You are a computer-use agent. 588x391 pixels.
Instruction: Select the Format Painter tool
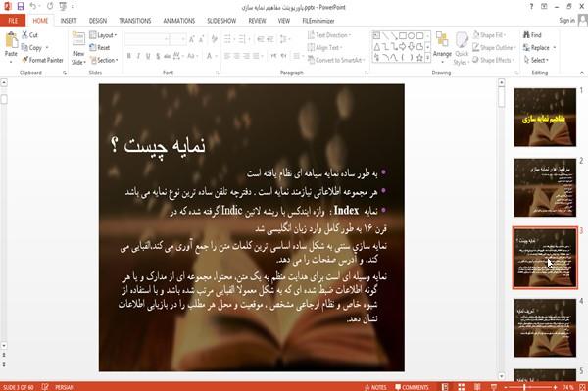[x=42, y=60]
